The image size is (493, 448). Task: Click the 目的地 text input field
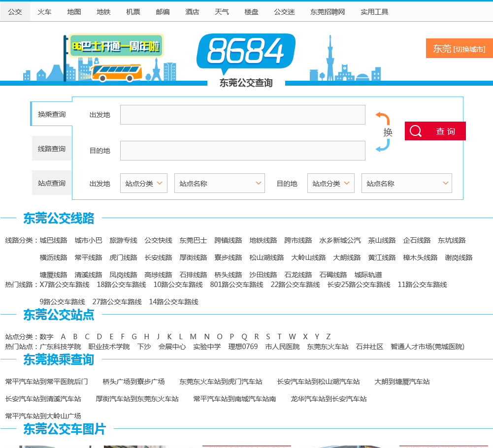(243, 151)
